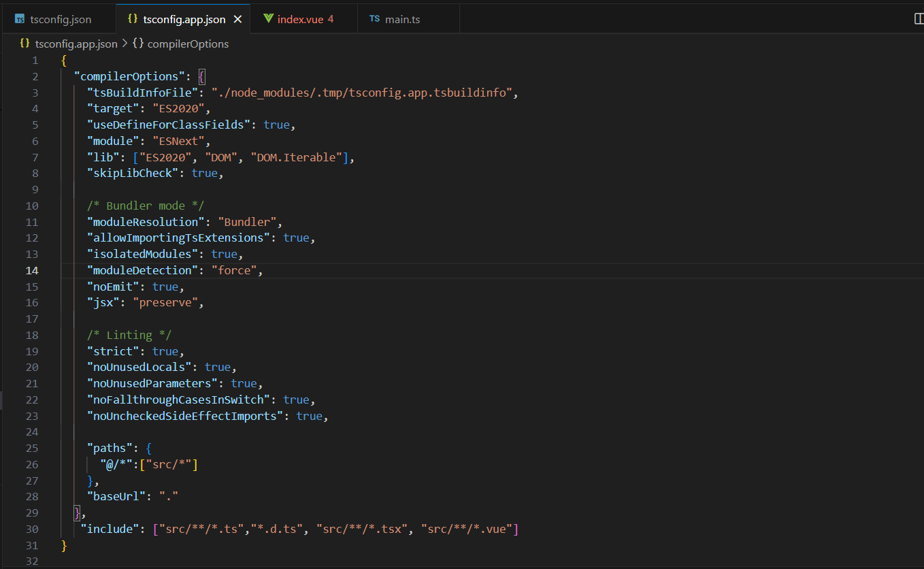Click the Vue logo icon on index.vue tab
The width and height of the screenshot is (924, 569).
click(268, 19)
